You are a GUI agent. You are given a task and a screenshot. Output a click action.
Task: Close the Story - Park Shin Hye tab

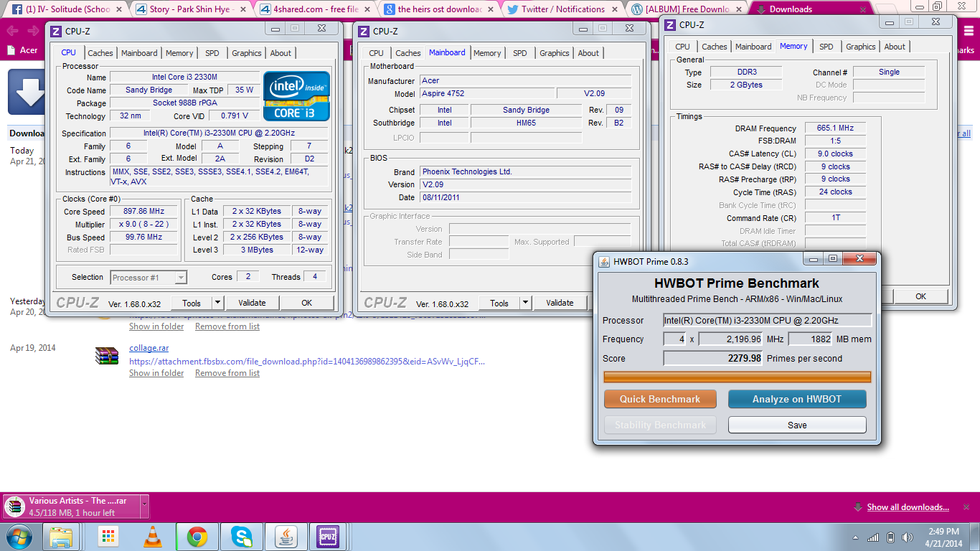[244, 9]
